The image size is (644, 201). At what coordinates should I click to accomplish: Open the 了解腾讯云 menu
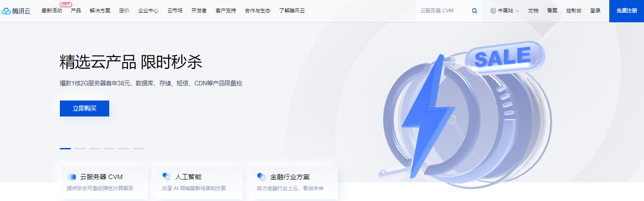point(292,11)
